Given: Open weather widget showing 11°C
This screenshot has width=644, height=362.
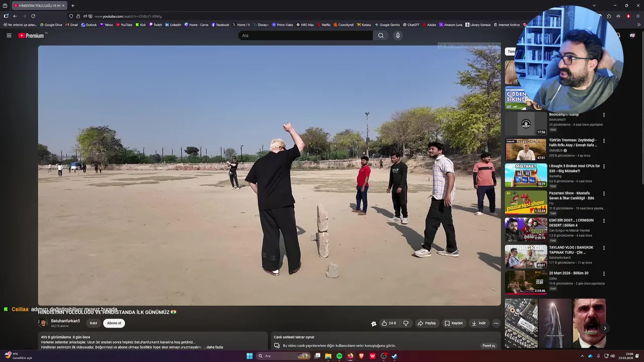Looking at the screenshot, I should tap(19, 356).
